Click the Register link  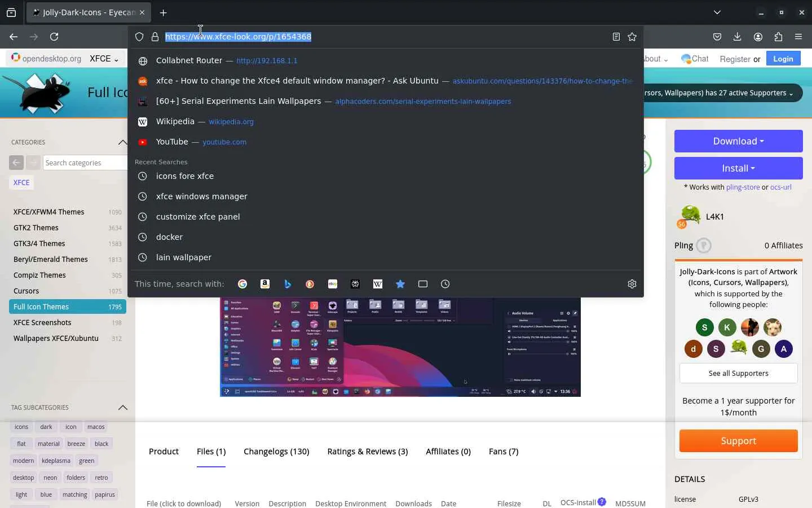coord(735,59)
